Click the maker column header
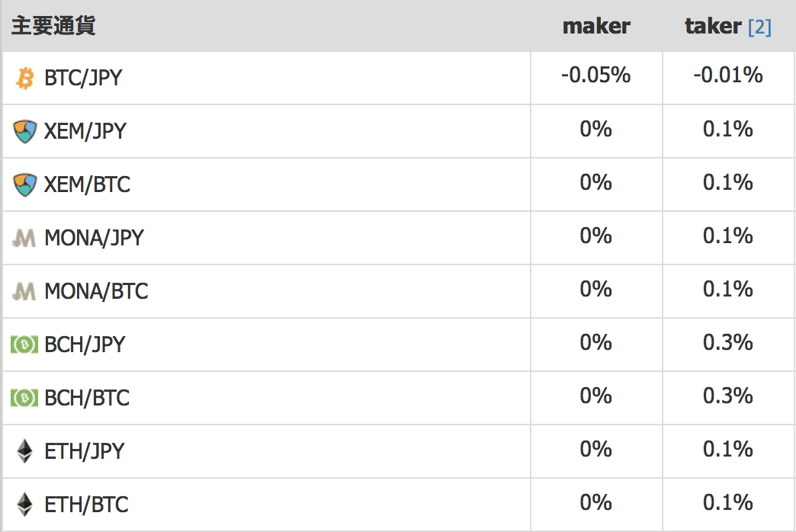 coord(596,26)
